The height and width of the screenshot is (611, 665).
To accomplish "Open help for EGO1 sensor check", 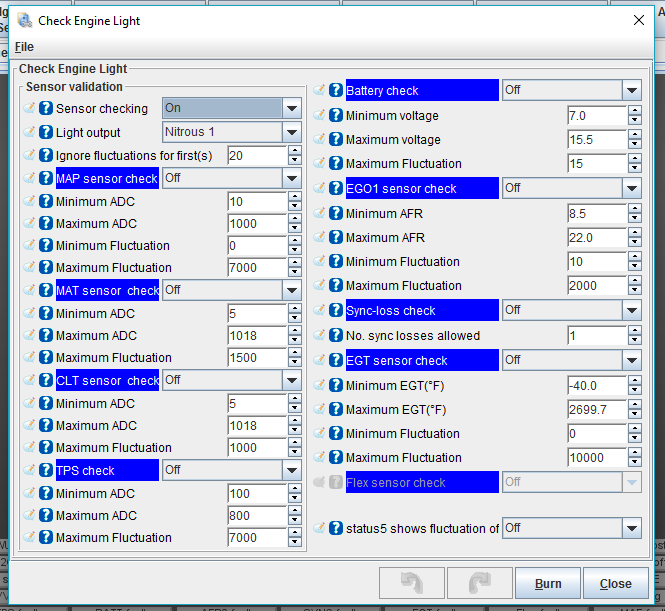I will point(336,188).
